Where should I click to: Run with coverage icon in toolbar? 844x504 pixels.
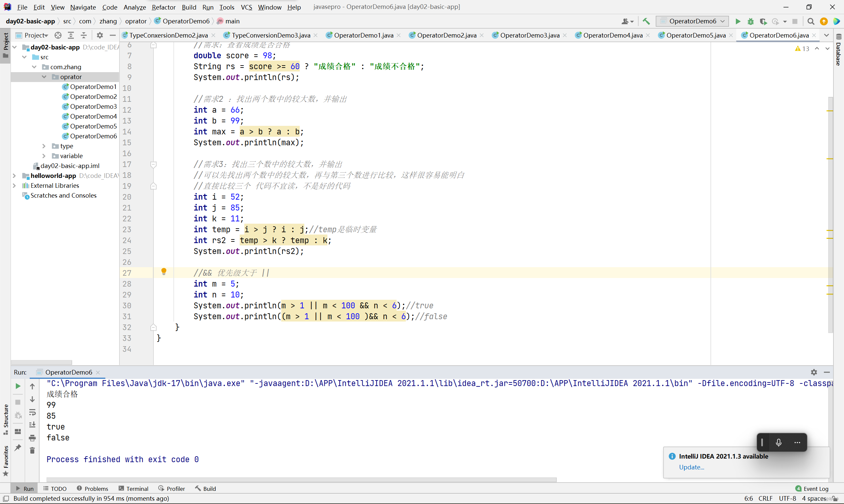tap(763, 21)
